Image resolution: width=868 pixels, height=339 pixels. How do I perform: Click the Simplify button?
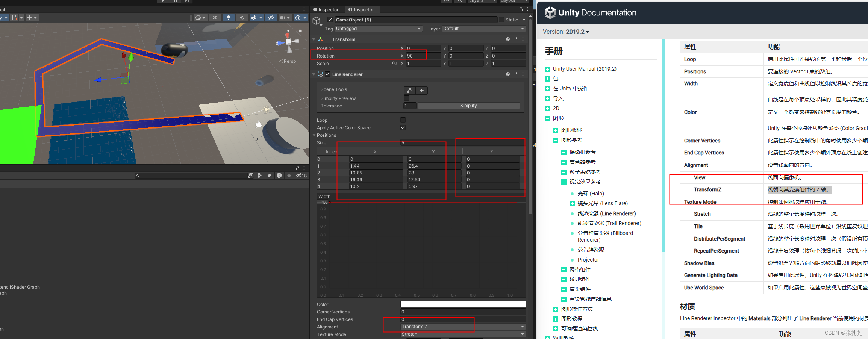point(468,106)
